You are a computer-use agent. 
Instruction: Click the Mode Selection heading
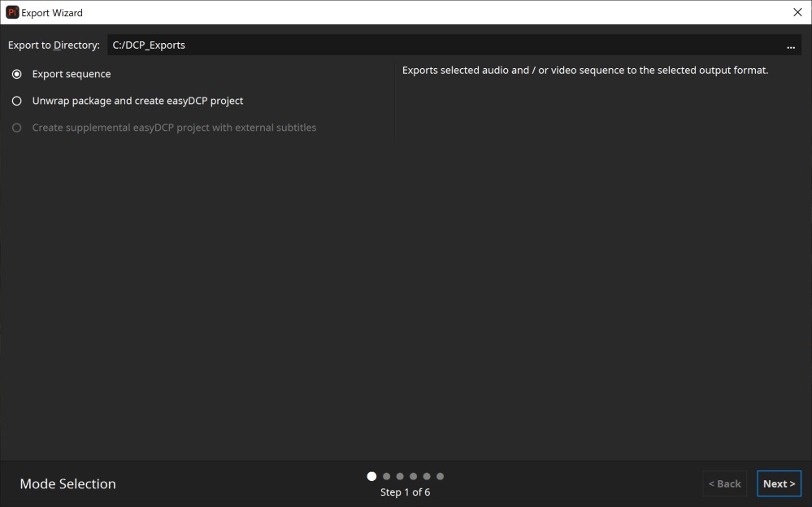(67, 483)
